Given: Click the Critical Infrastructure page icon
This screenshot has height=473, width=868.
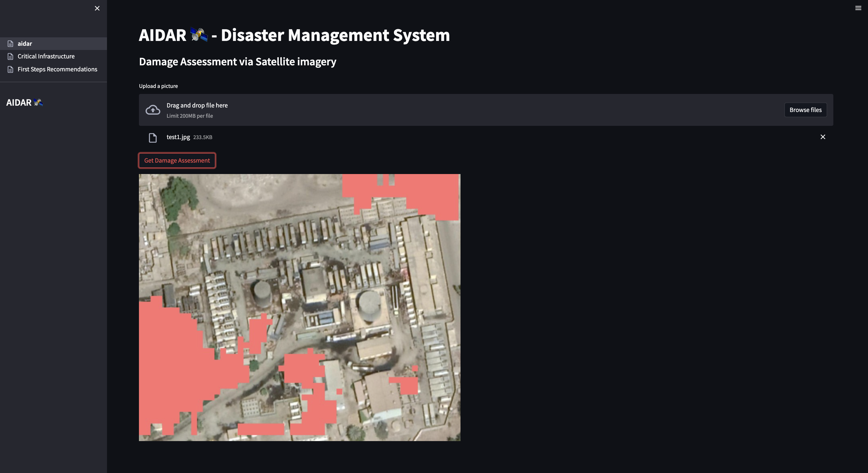Looking at the screenshot, I should pyautogui.click(x=11, y=57).
